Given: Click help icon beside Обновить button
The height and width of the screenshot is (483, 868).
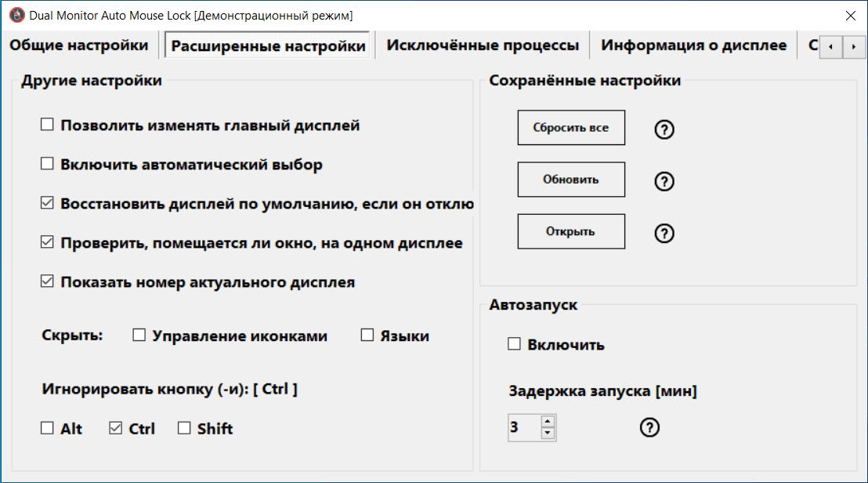Looking at the screenshot, I should tap(664, 181).
